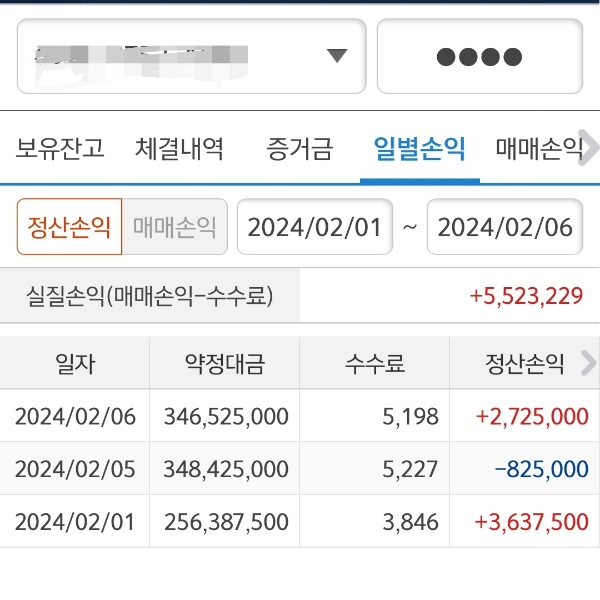Open the end date 2024/02/06 picker

click(505, 227)
